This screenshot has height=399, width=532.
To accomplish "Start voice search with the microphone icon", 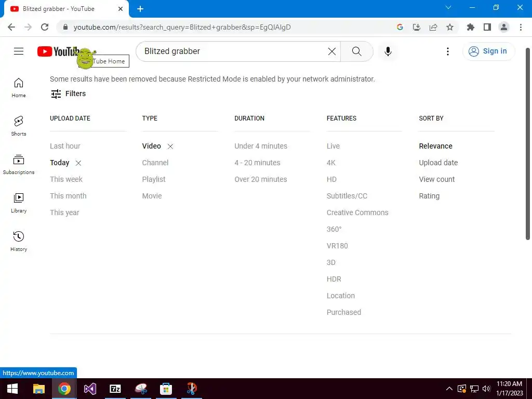I will tap(388, 51).
